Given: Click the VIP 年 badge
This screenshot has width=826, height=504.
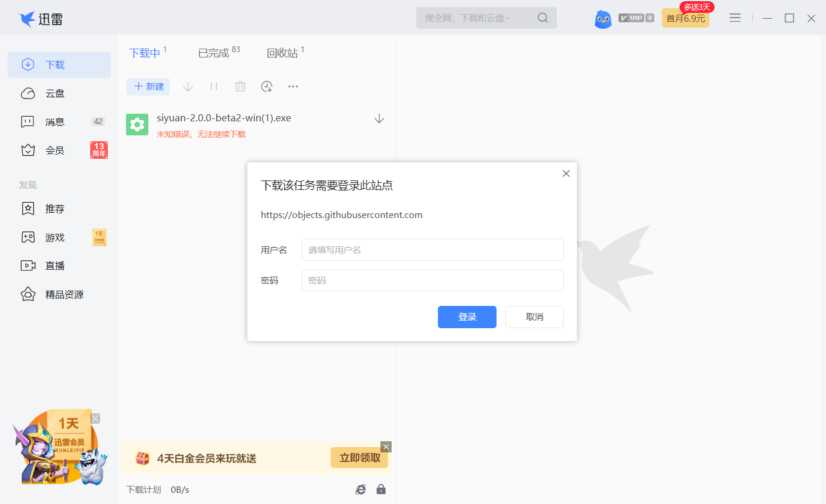Looking at the screenshot, I should tap(636, 18).
